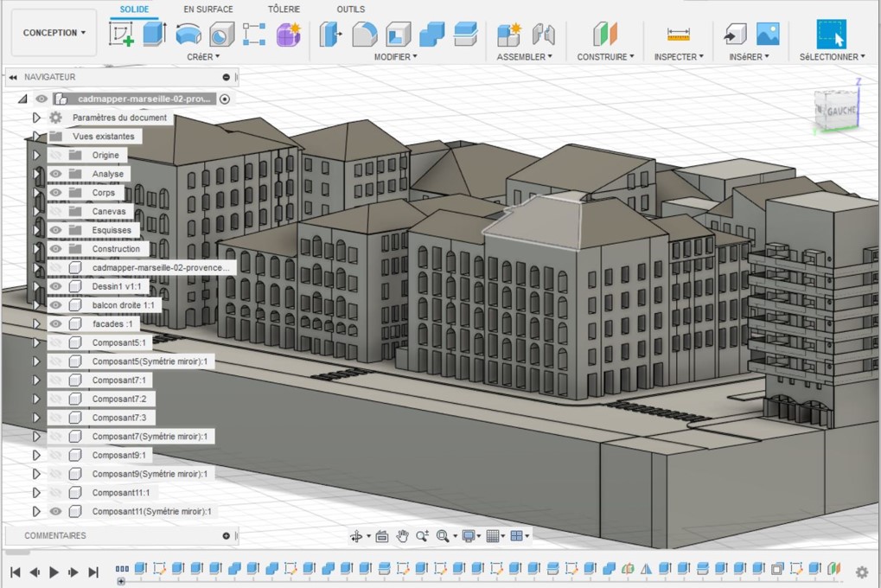Image resolution: width=881 pixels, height=588 pixels.
Task: Click the GAUCHE face of view cube
Action: tap(840, 112)
